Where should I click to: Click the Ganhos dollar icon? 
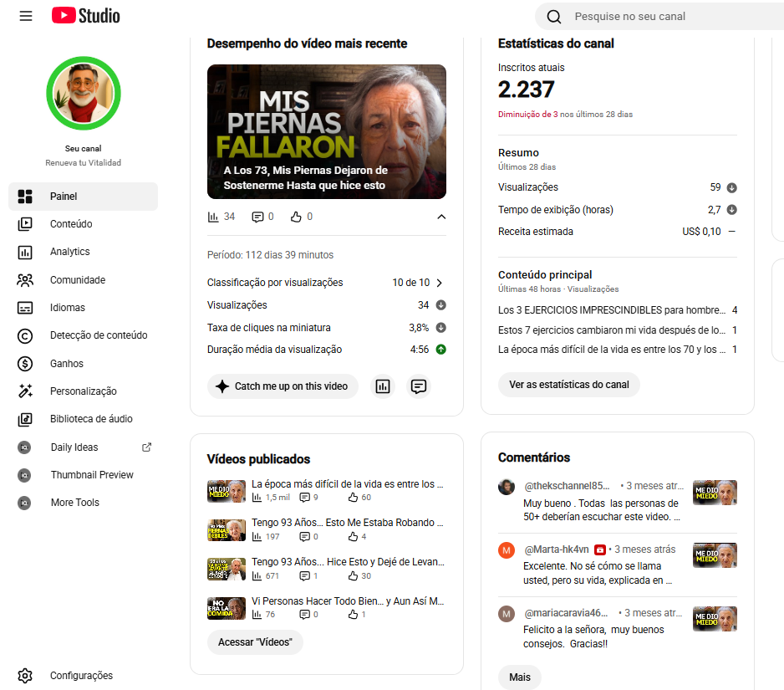pyautogui.click(x=25, y=364)
